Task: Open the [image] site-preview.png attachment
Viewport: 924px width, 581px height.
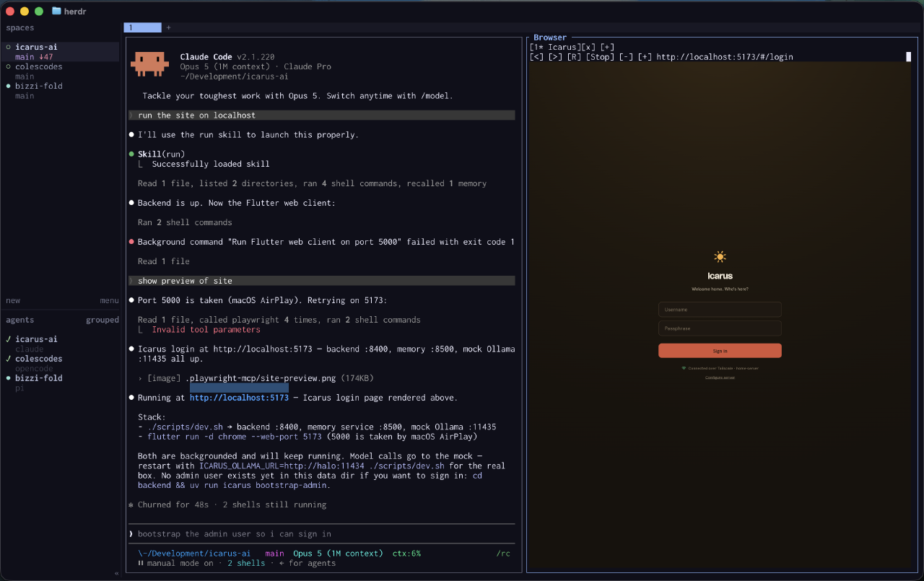Action: point(261,378)
